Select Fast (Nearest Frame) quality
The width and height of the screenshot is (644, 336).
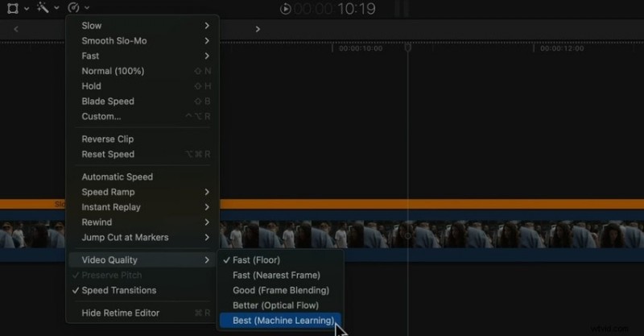pyautogui.click(x=280, y=275)
